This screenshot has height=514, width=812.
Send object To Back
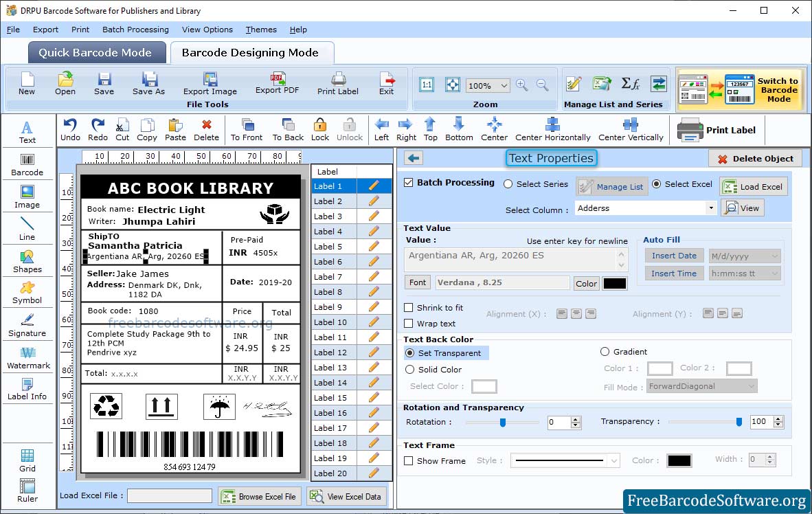click(288, 130)
